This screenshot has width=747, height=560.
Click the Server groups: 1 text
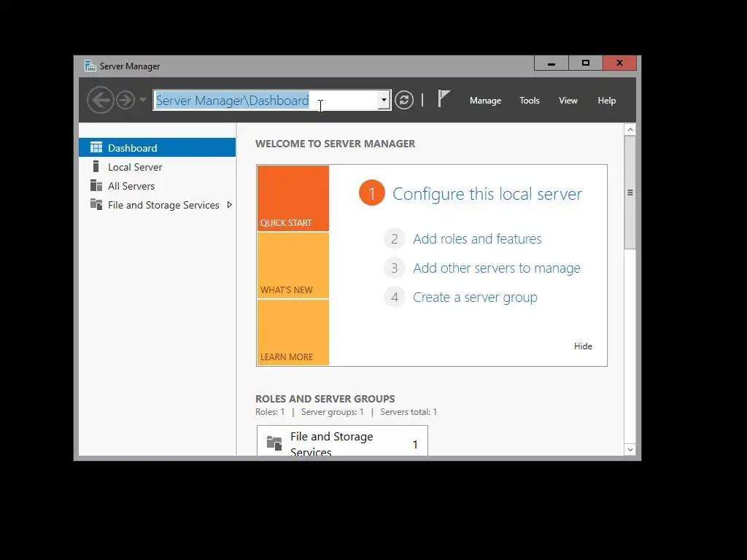332,412
